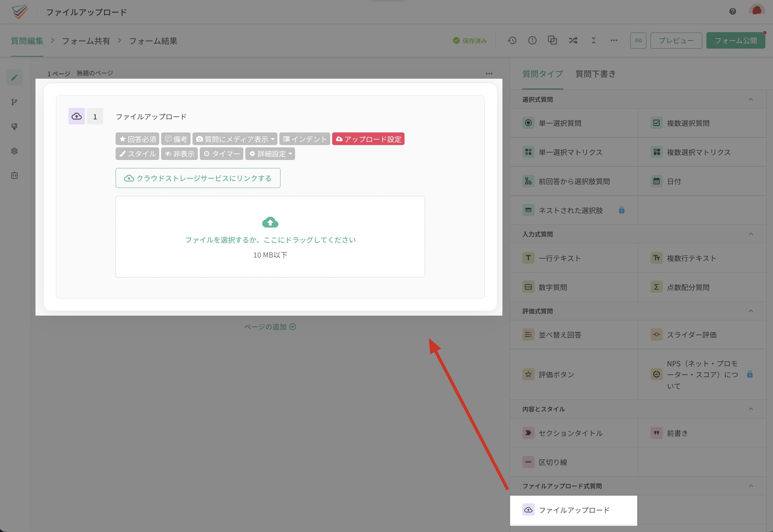Open the user avatar profile menu
This screenshot has height=532, width=773.
pos(757,11)
